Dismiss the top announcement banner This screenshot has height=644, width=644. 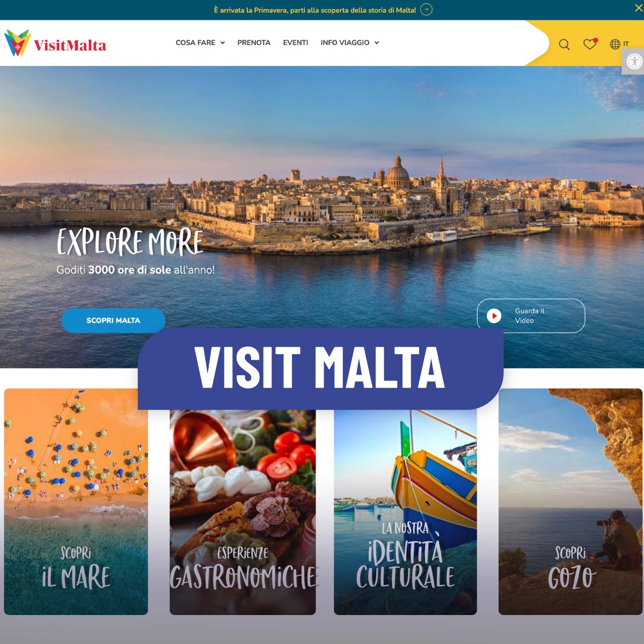[638, 8]
